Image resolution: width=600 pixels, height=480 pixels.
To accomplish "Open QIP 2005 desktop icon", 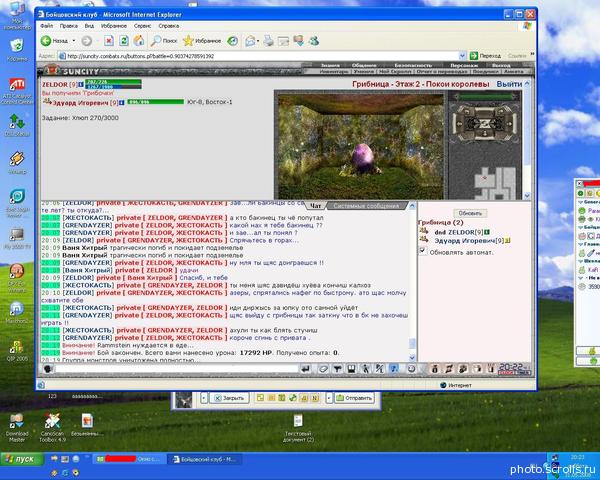I will 16,351.
